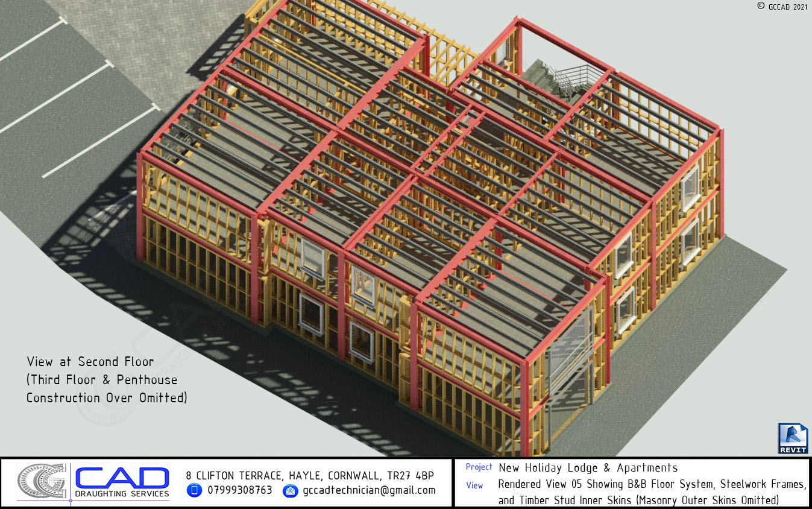Viewport: 812px width, 509px height.
Task: Click the © GCCAD 2021 copyright text
Action: [782, 6]
